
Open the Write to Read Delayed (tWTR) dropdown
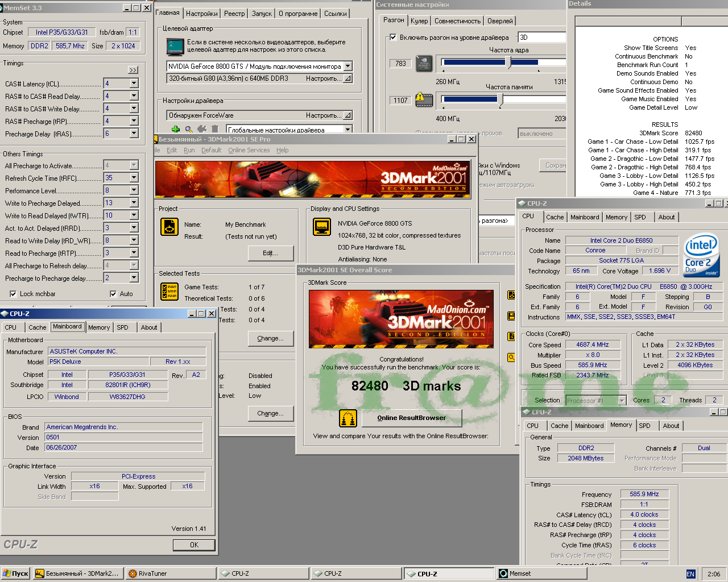click(134, 215)
